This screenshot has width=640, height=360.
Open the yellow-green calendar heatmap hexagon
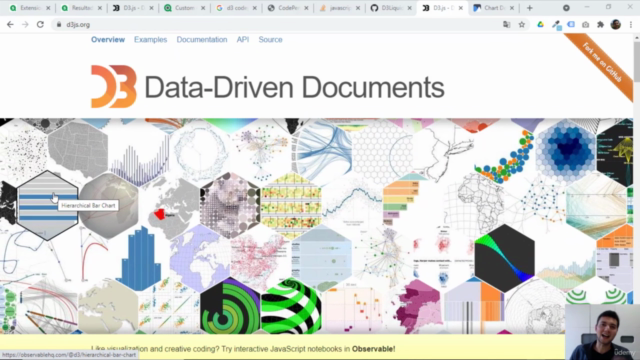point(291,205)
